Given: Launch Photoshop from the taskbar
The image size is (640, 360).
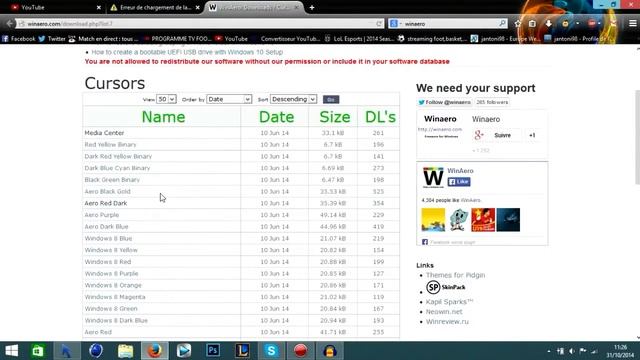Looking at the screenshot, I should [x=213, y=351].
